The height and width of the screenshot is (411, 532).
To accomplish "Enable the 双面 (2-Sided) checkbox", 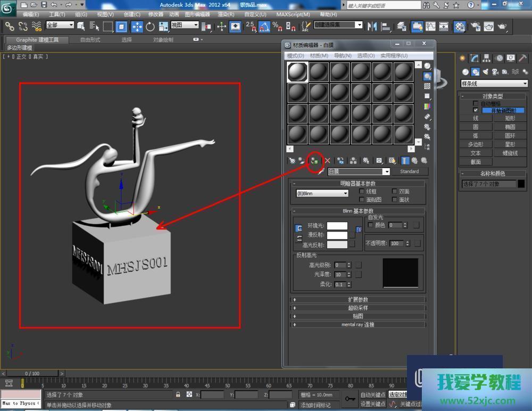I will point(395,191).
